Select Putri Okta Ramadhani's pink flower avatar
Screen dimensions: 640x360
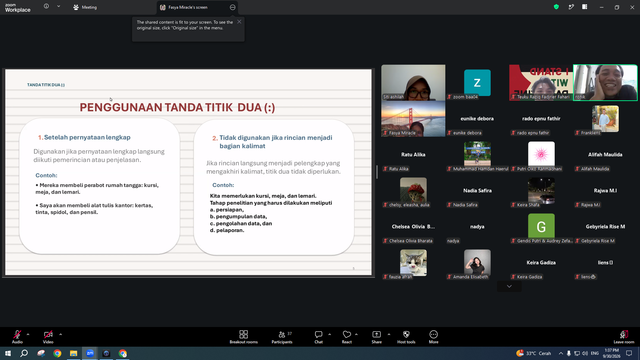541,154
